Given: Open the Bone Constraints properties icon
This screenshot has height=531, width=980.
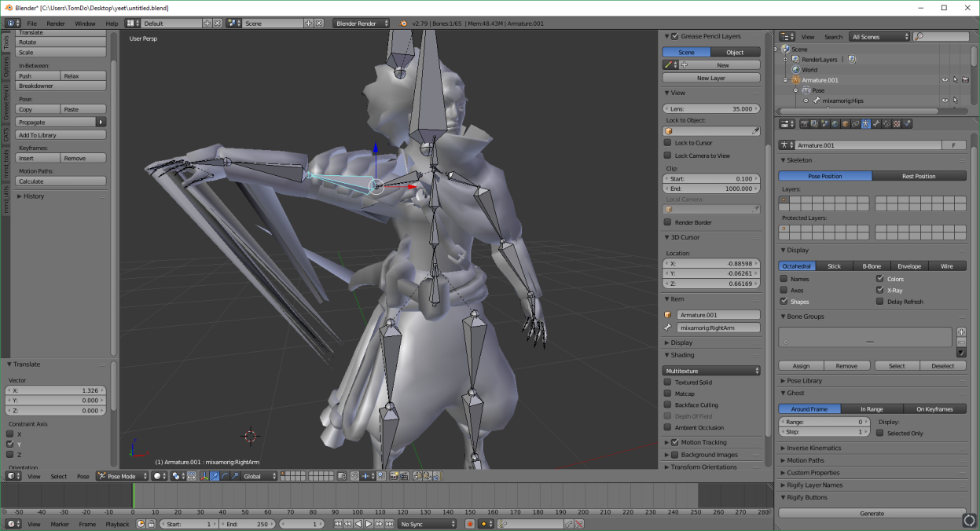Looking at the screenshot, I should [x=886, y=123].
